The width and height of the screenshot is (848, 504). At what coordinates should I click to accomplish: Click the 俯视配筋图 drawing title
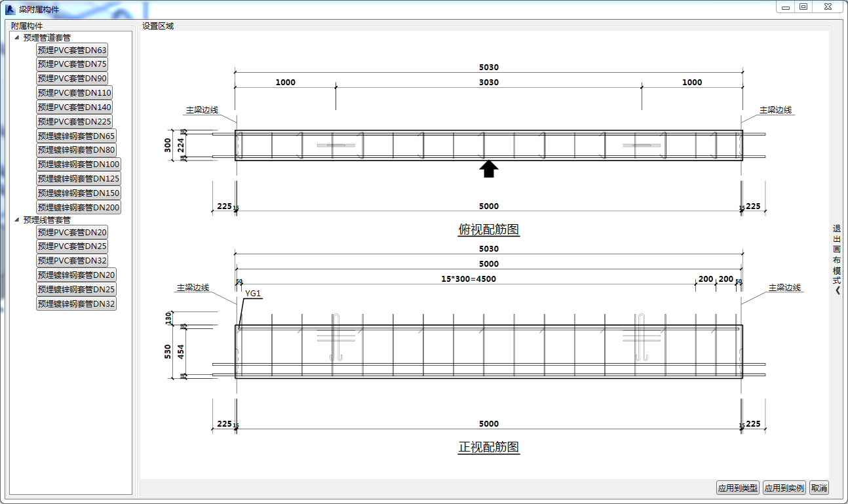click(x=489, y=229)
